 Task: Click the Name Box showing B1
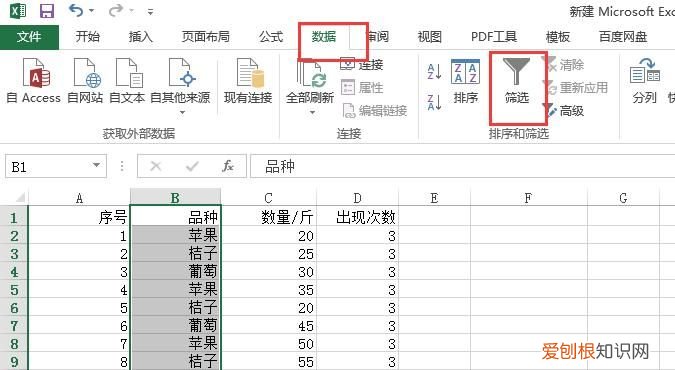(x=56, y=166)
